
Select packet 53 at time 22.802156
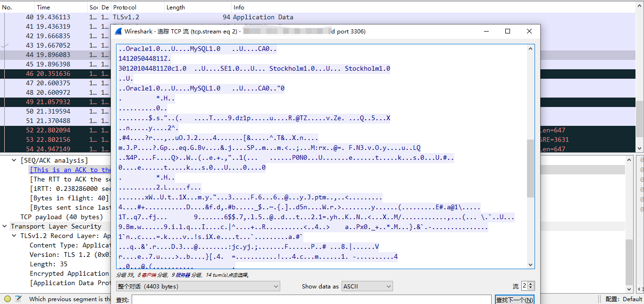[x=56, y=140]
